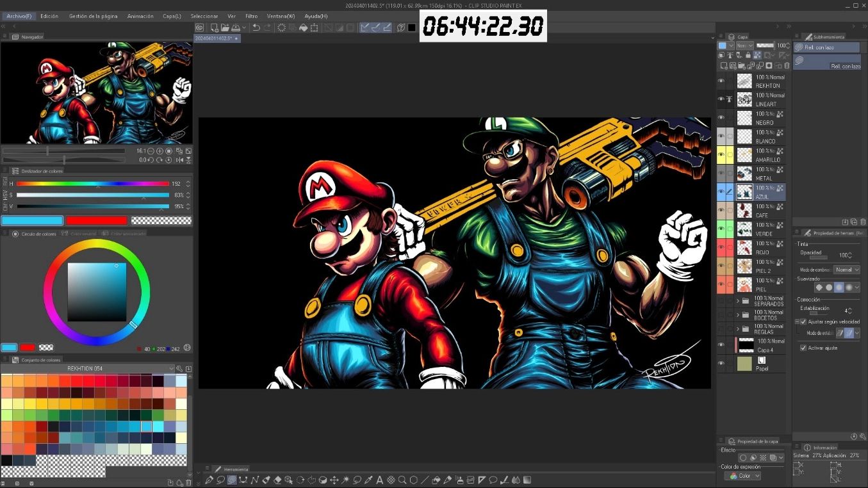
Task: Hide the AMARILLO layer
Action: (x=721, y=155)
